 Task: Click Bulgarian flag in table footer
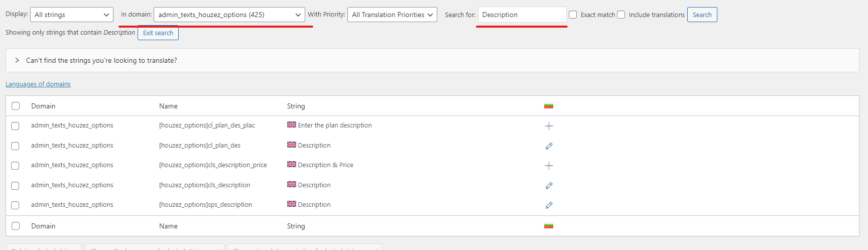pyautogui.click(x=549, y=226)
